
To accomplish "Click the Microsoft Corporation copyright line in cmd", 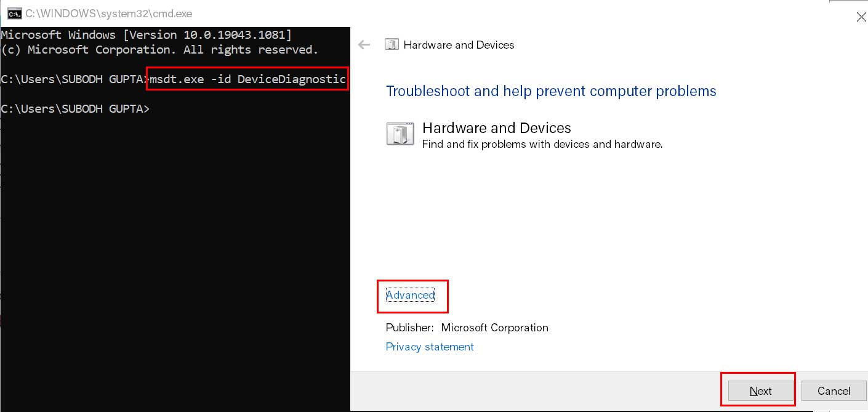I will (x=159, y=49).
